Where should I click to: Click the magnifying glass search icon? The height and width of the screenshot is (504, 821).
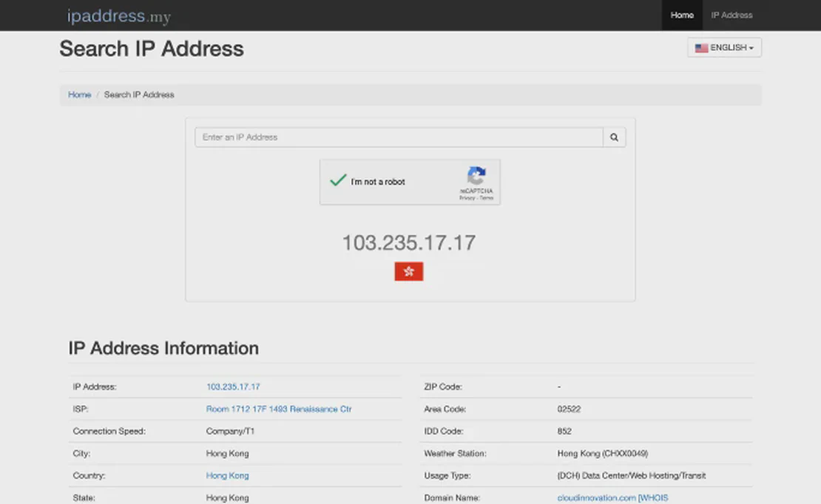(x=614, y=137)
